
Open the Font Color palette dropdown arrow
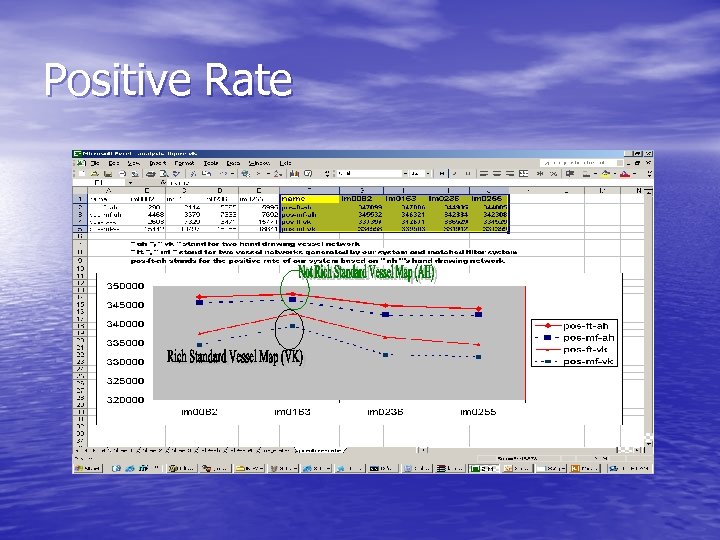click(x=634, y=174)
